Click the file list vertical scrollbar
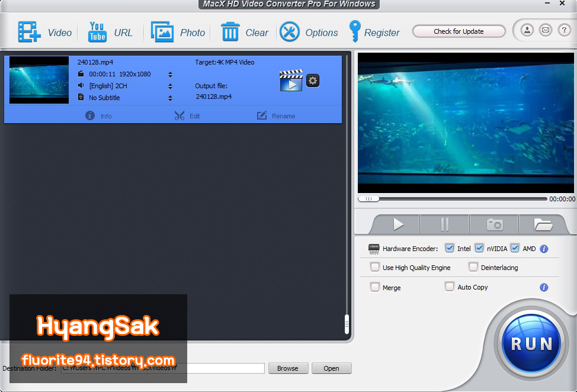 pos(347,324)
